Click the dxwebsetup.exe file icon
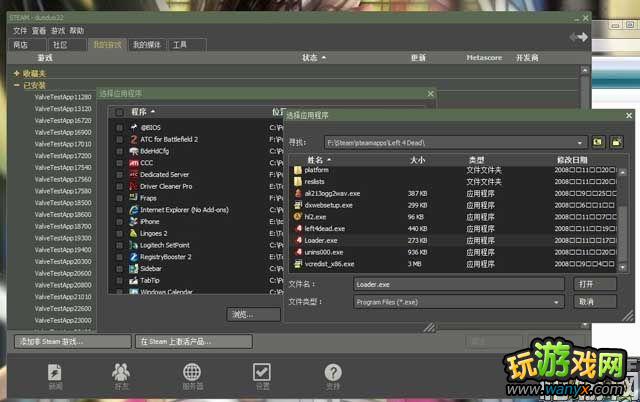The image size is (640, 402). click(298, 205)
